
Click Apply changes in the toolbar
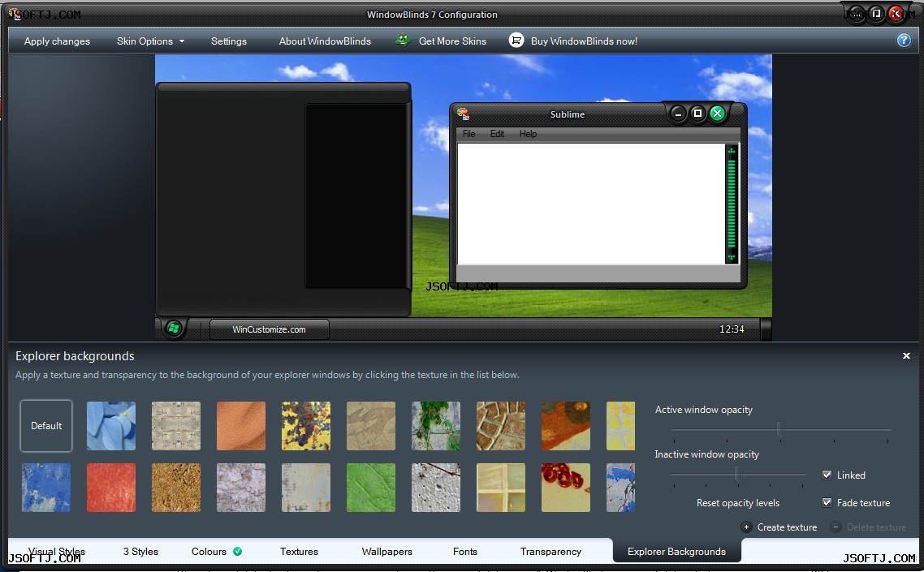57,41
